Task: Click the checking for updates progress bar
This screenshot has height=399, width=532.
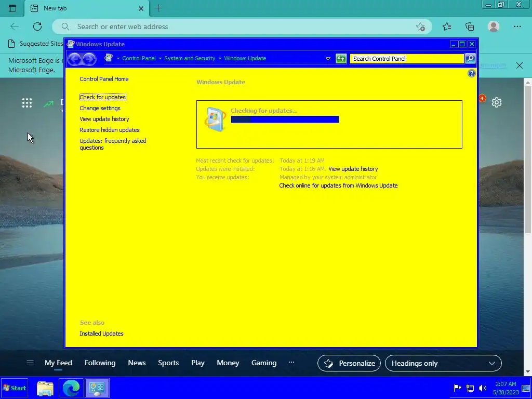Action: 285,119
